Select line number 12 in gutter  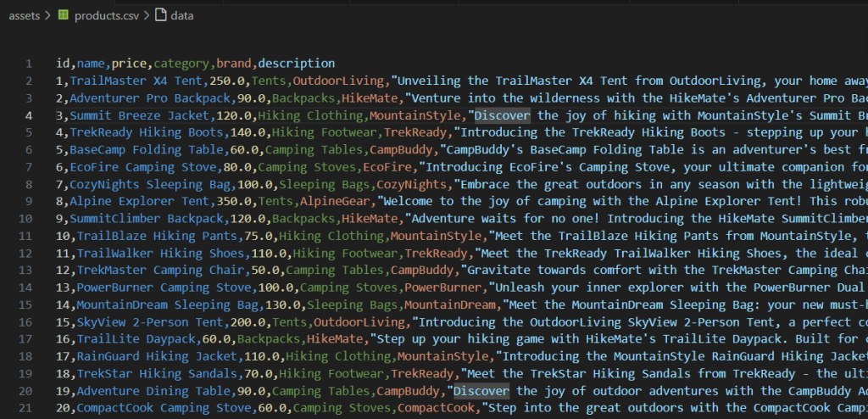tap(28, 254)
